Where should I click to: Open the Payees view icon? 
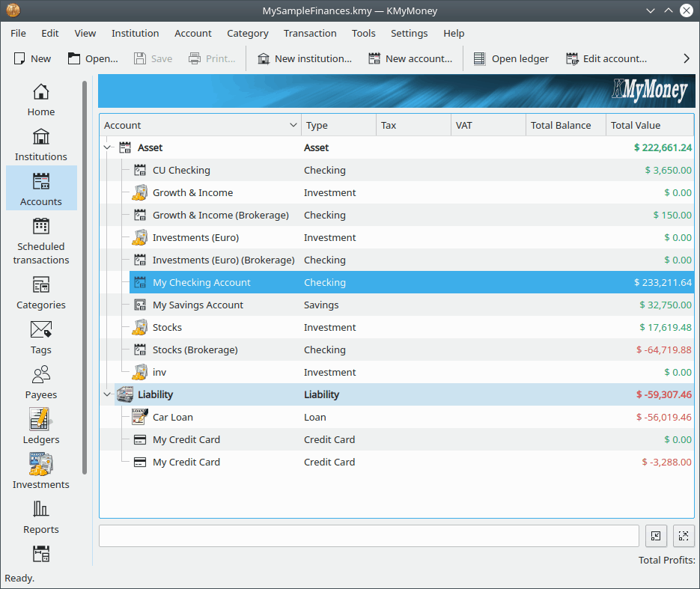(x=41, y=374)
